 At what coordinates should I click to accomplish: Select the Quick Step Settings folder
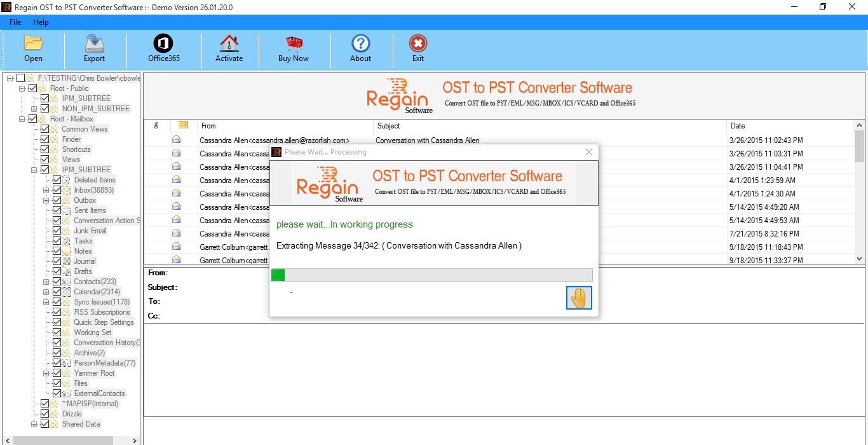(x=104, y=322)
